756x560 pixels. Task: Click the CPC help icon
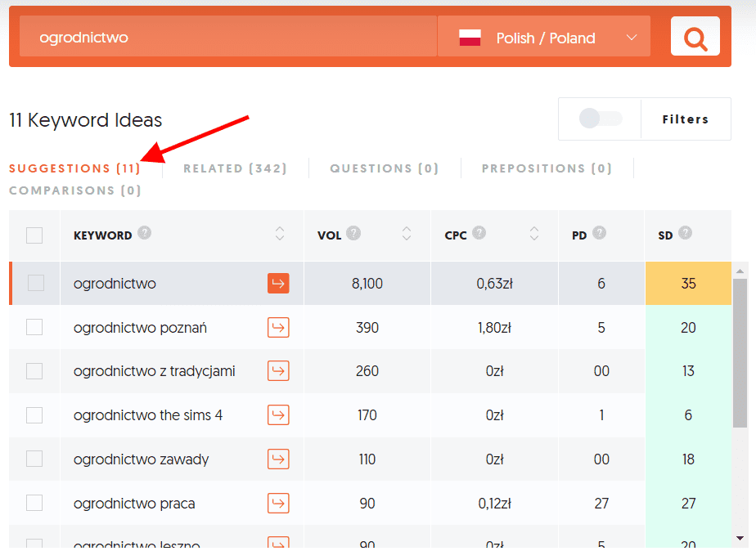coord(479,232)
